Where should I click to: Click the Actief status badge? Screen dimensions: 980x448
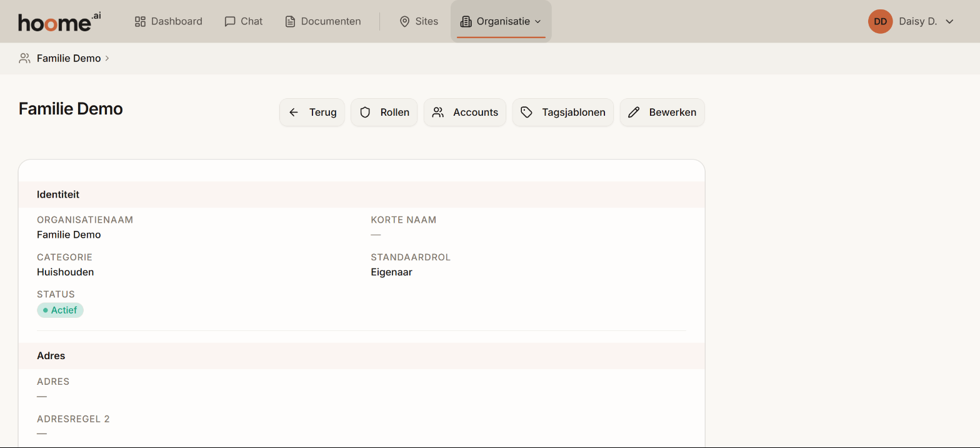[60, 310]
